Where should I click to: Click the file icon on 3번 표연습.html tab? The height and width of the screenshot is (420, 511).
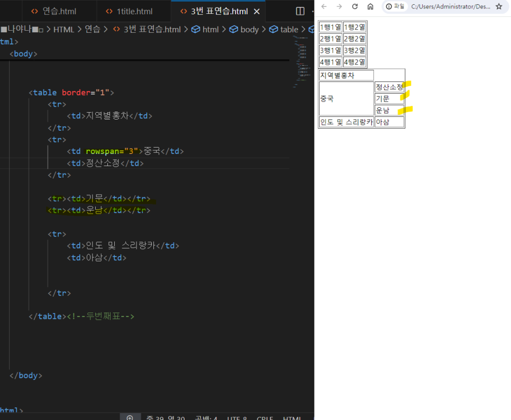tap(184, 12)
